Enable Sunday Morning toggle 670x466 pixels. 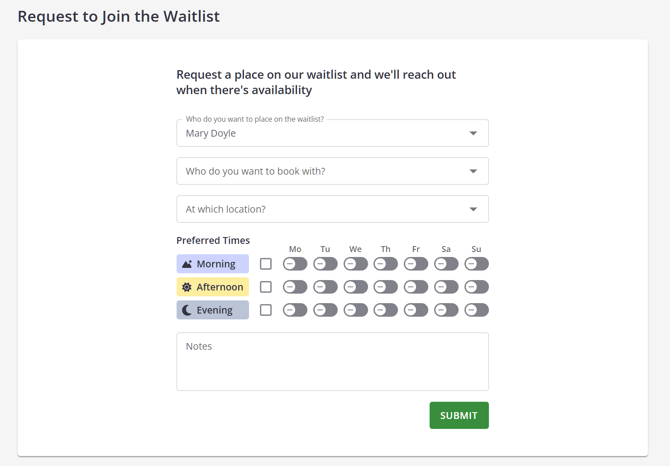[x=476, y=264]
